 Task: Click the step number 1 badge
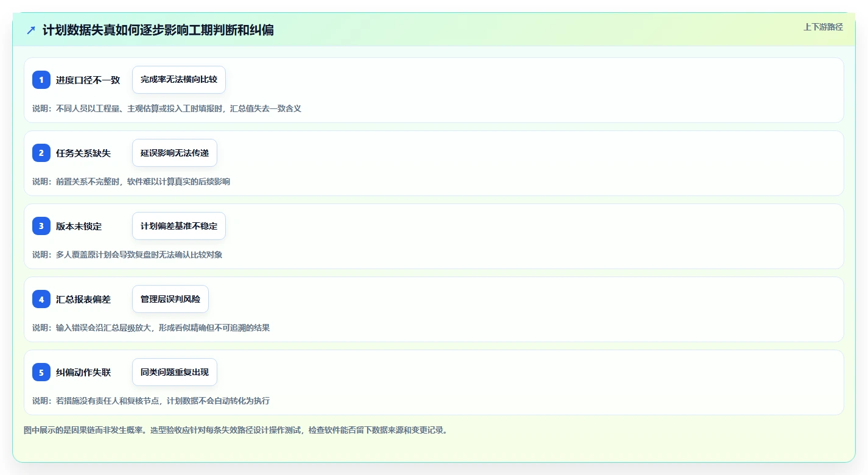tap(41, 80)
